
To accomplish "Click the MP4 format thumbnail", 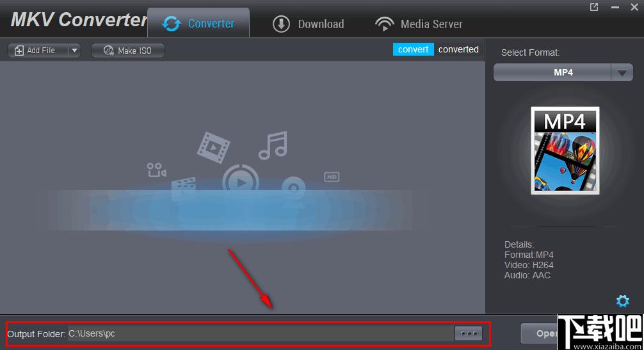I will (565, 150).
